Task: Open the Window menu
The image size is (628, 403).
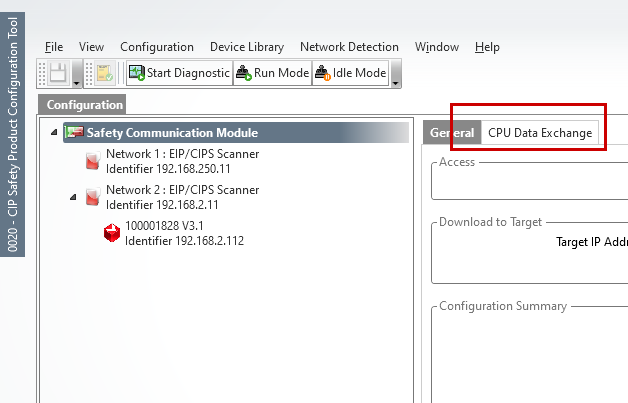Action: (437, 47)
